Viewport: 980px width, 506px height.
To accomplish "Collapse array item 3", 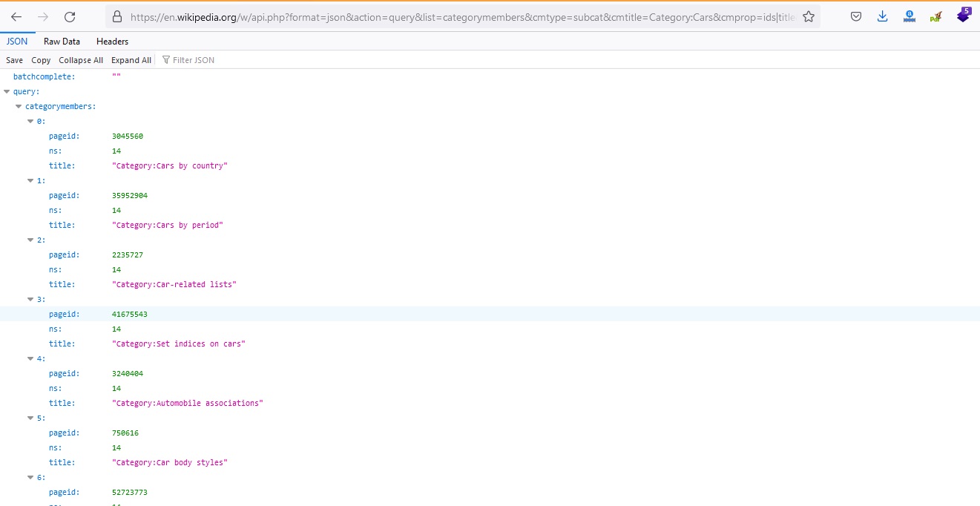I will 30,300.
